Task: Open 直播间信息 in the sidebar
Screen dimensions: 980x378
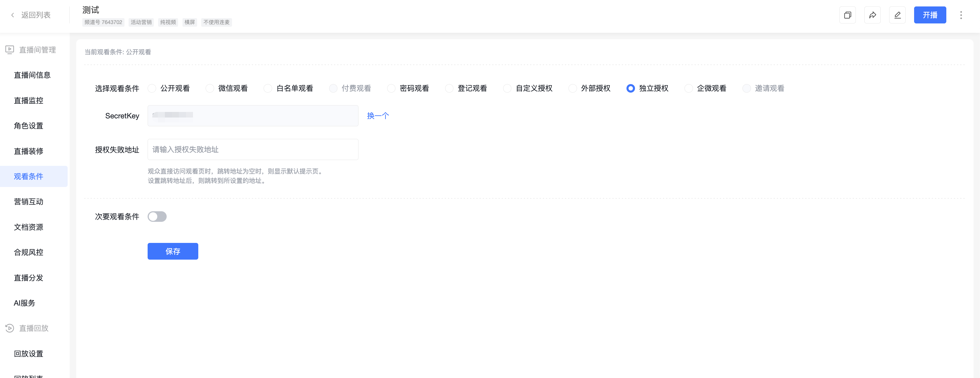Action: tap(32, 75)
